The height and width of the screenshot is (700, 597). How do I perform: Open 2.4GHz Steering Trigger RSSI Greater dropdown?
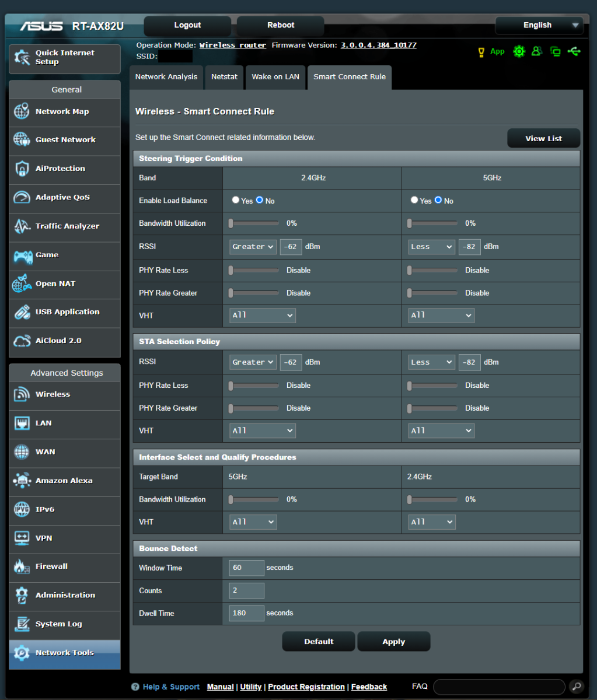253,247
